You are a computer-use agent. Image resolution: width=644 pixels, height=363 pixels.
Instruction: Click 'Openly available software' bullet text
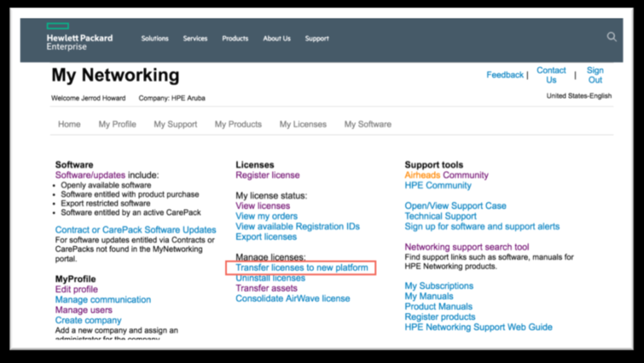tap(106, 185)
